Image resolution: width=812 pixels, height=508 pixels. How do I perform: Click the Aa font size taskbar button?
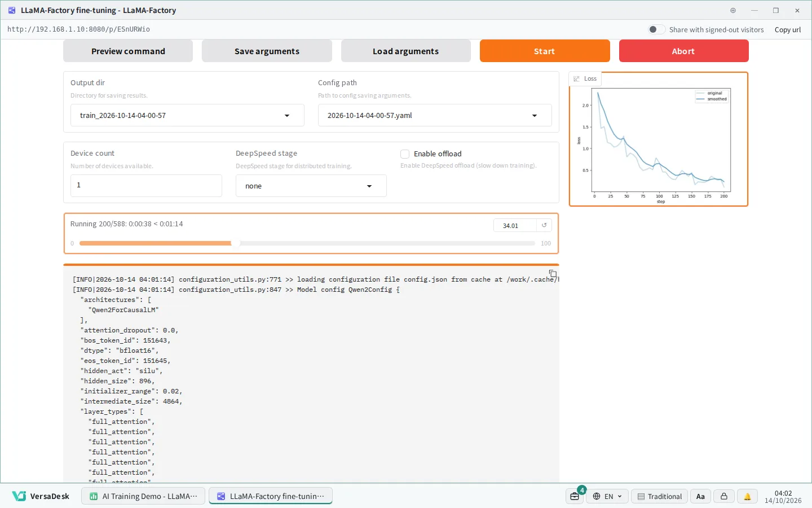point(700,496)
